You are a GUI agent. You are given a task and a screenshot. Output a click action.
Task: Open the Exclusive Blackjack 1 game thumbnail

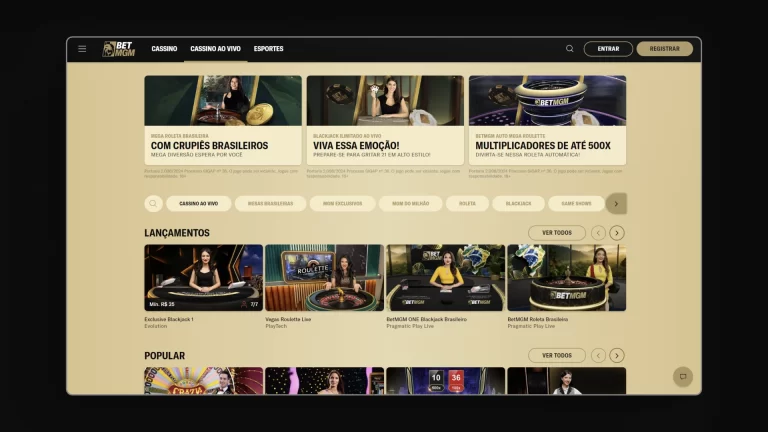(203, 278)
